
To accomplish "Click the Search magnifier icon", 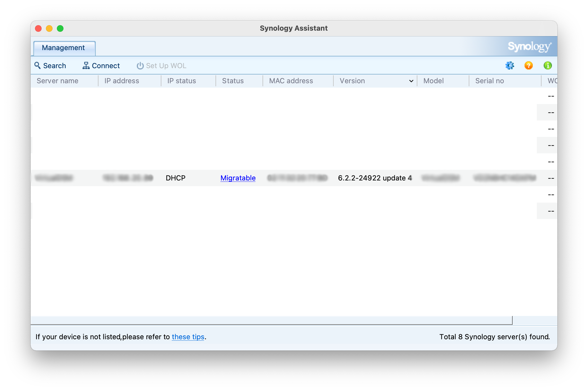I will pos(37,65).
